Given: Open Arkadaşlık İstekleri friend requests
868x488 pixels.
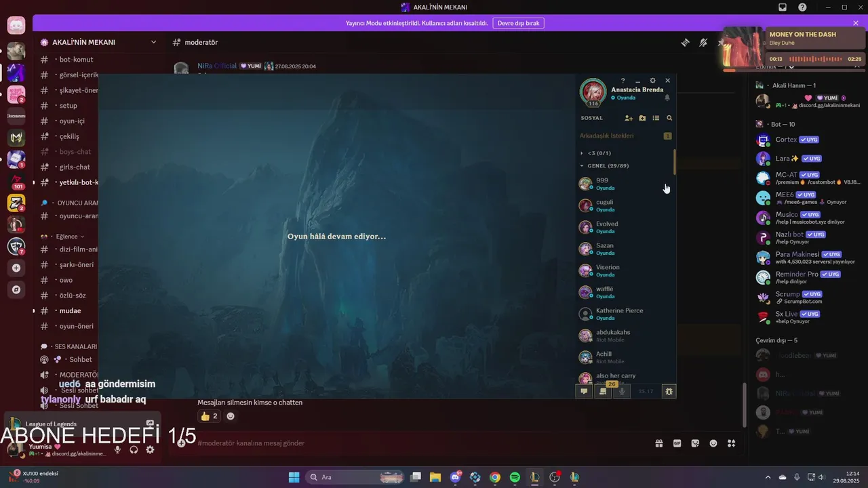Looking at the screenshot, I should pos(625,136).
